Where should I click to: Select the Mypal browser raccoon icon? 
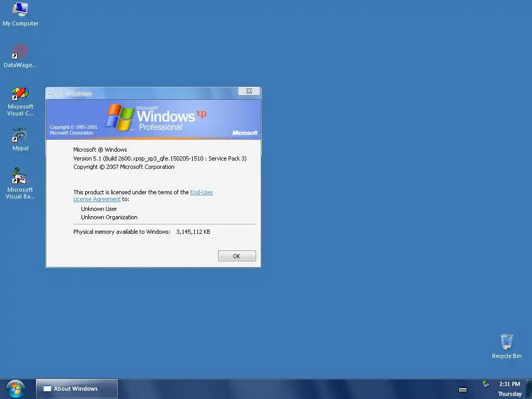tap(20, 139)
